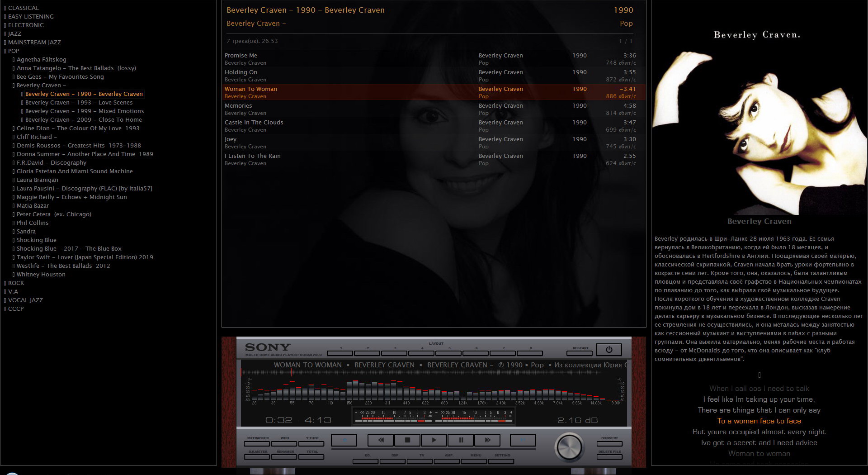
Task: Switch to layout 4
Action: tap(422, 353)
